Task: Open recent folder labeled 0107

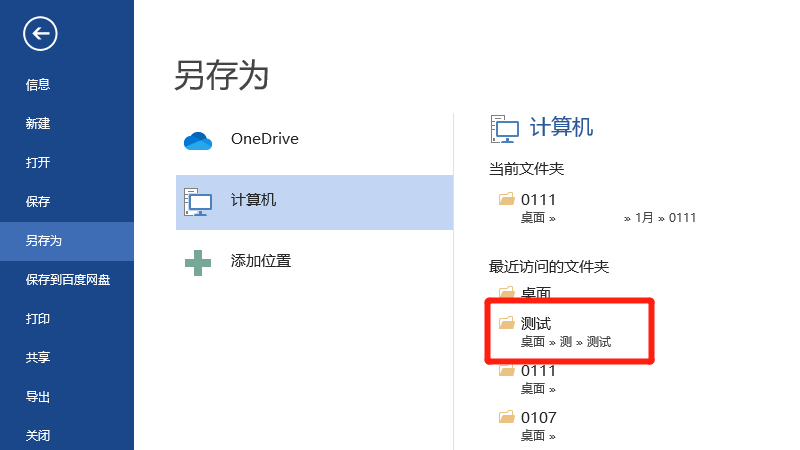Action: point(539,418)
